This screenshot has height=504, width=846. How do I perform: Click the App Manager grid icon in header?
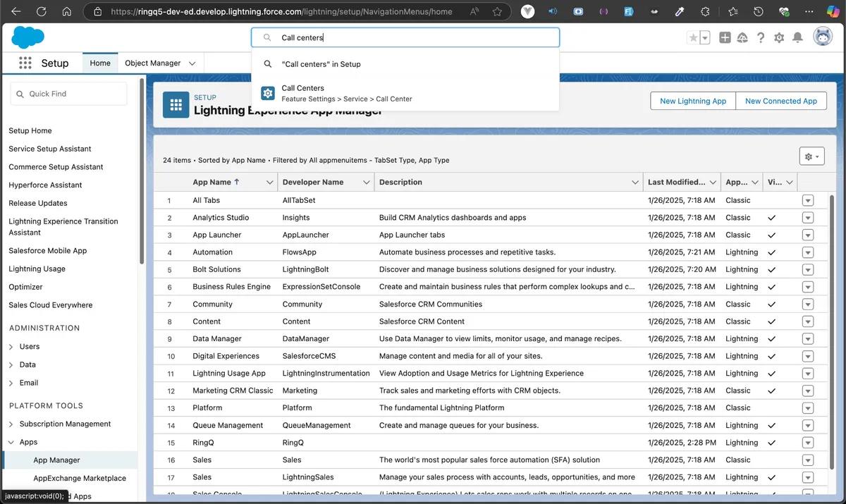tap(176, 104)
